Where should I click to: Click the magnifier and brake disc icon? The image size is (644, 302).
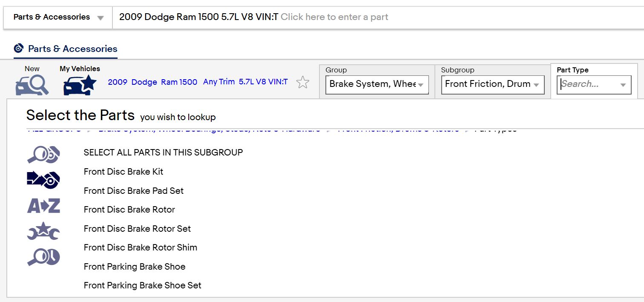click(43, 155)
